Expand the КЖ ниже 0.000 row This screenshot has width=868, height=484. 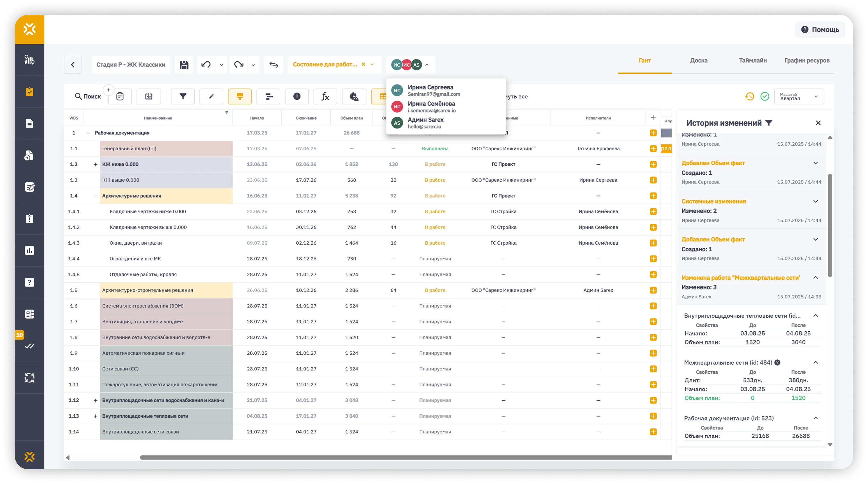click(95, 165)
